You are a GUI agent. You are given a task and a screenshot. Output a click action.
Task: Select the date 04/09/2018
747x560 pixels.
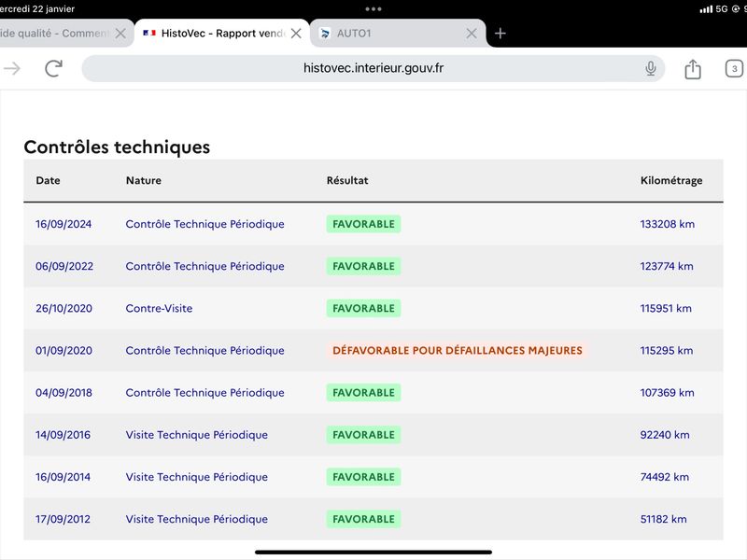63,393
